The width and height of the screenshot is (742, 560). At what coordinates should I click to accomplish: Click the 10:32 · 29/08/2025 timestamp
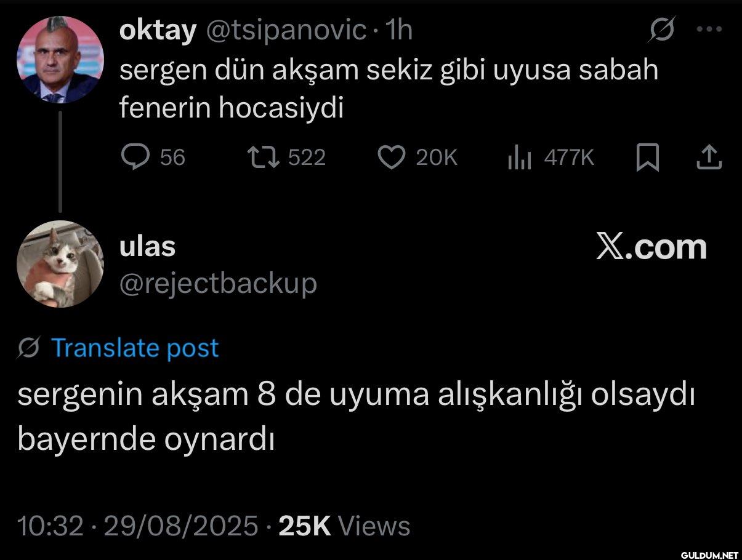point(138,526)
